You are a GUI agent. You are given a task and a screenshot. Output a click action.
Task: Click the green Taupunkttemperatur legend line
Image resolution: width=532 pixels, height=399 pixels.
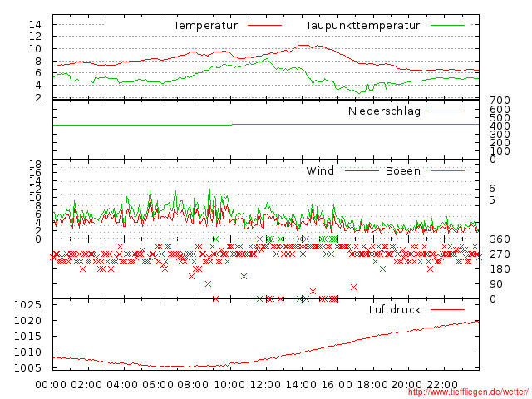click(x=447, y=26)
